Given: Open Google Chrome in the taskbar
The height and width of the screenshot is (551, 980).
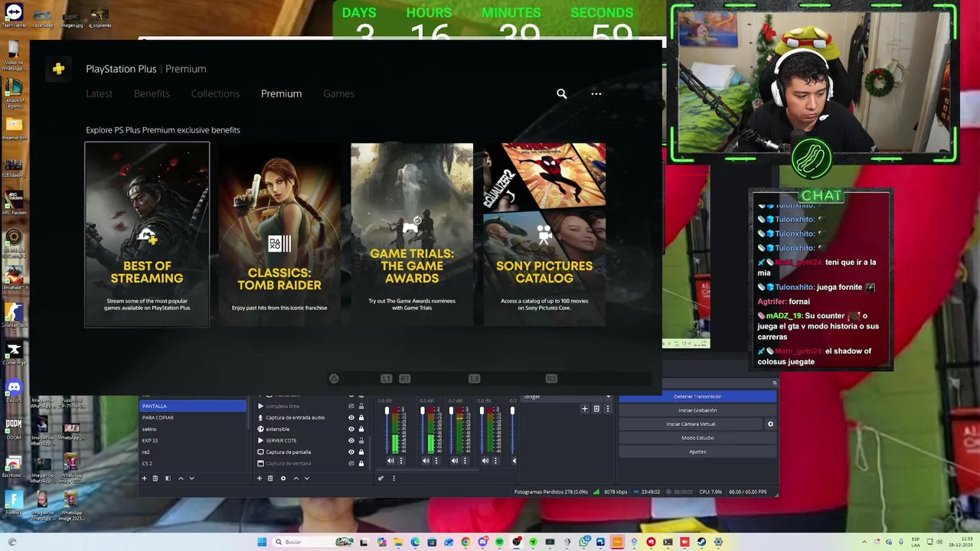Looking at the screenshot, I should pyautogui.click(x=465, y=542).
